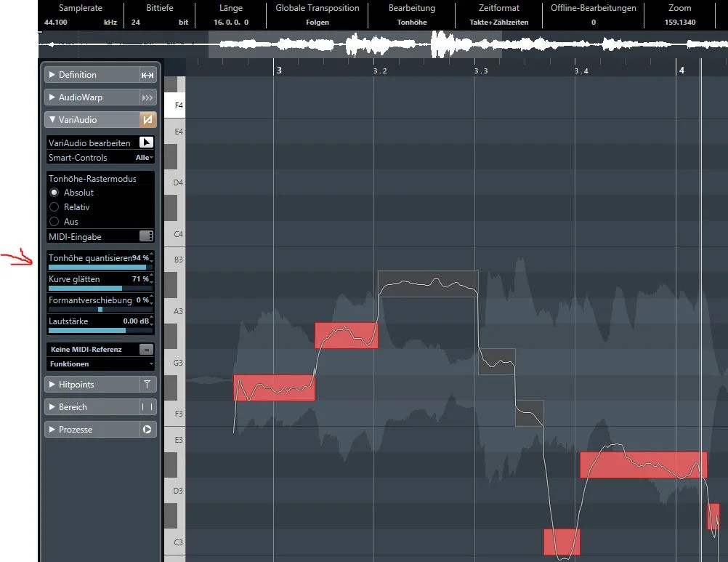
Task: Collapse the VariAudio section
Action: click(52, 119)
